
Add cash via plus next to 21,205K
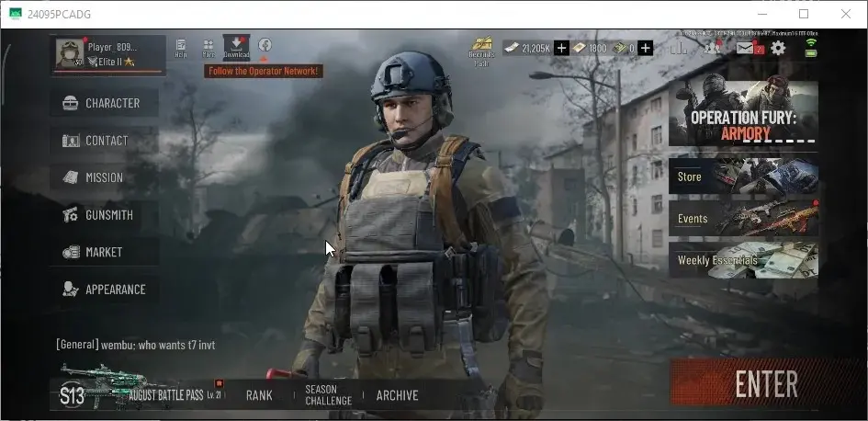[561, 48]
